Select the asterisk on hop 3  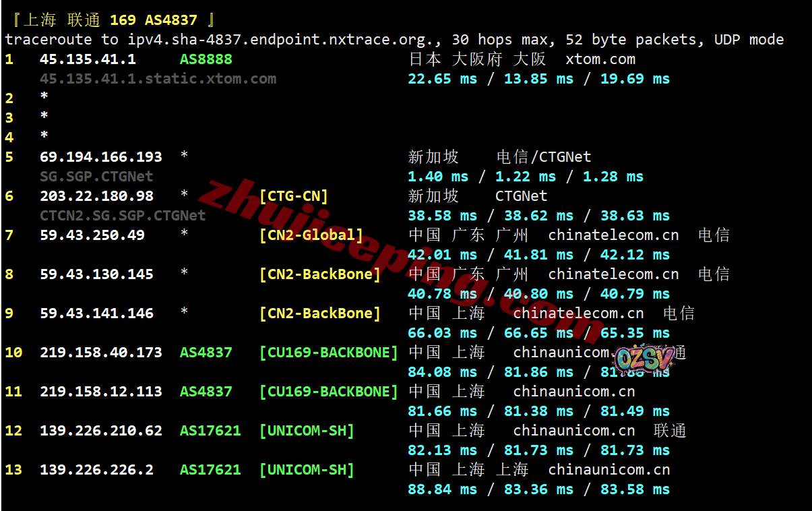[44, 118]
